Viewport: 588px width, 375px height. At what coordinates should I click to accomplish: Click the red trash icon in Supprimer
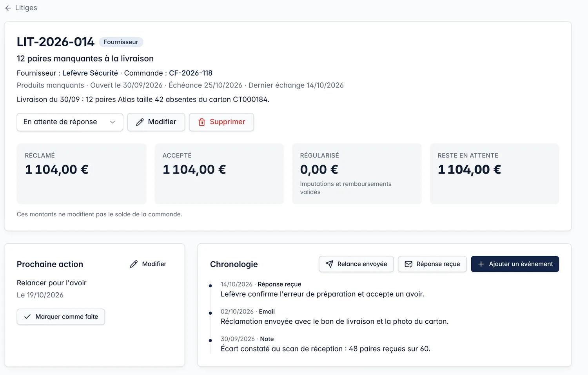click(201, 122)
